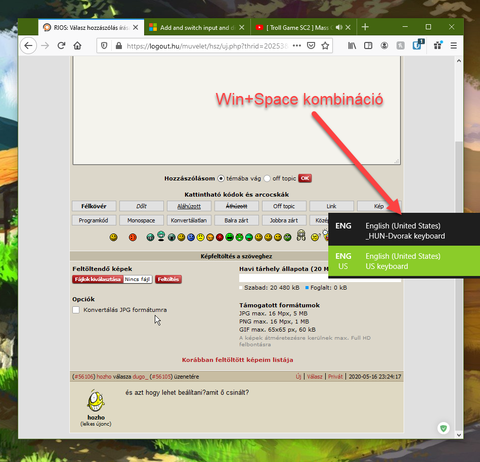Save page to Pocket
The image size is (480, 462).
click(311, 46)
